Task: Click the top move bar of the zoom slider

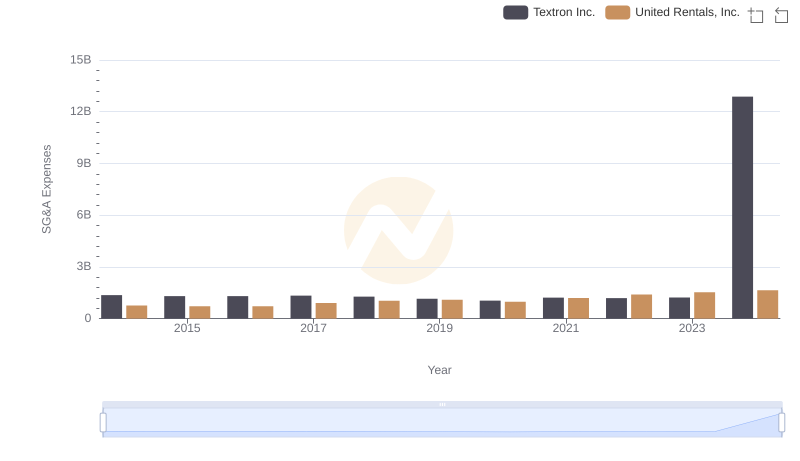Action: (x=442, y=404)
